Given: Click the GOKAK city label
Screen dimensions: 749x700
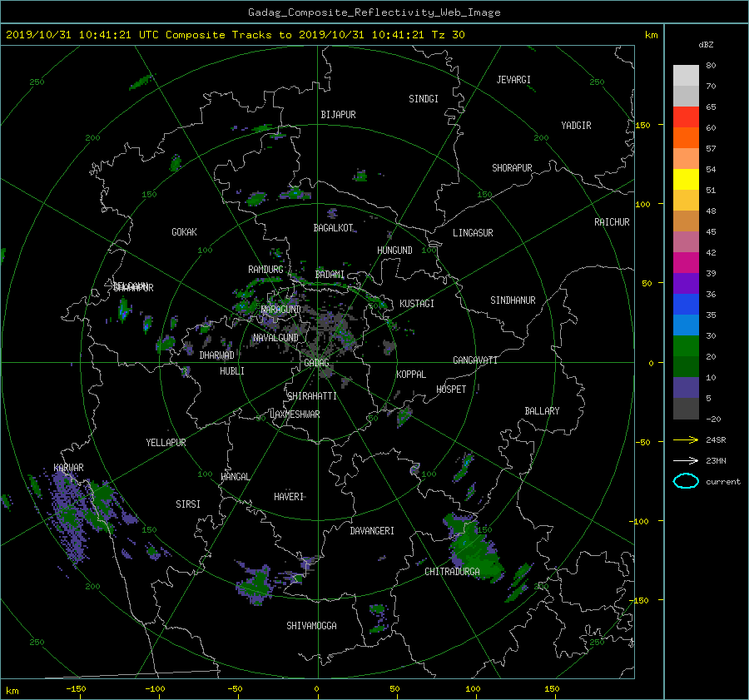Looking at the screenshot, I should click(x=185, y=232).
